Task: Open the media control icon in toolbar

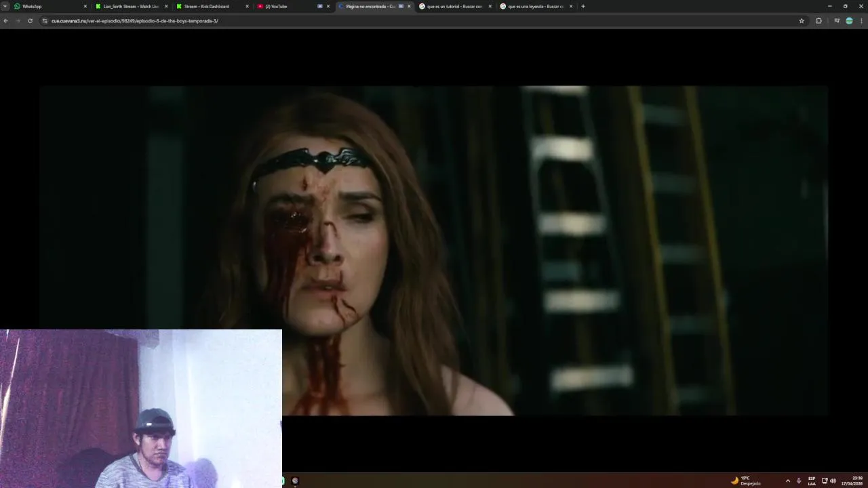Action: point(837,21)
